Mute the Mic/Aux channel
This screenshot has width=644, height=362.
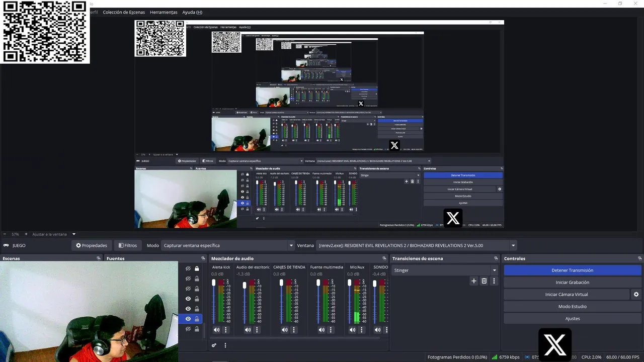[353, 330]
